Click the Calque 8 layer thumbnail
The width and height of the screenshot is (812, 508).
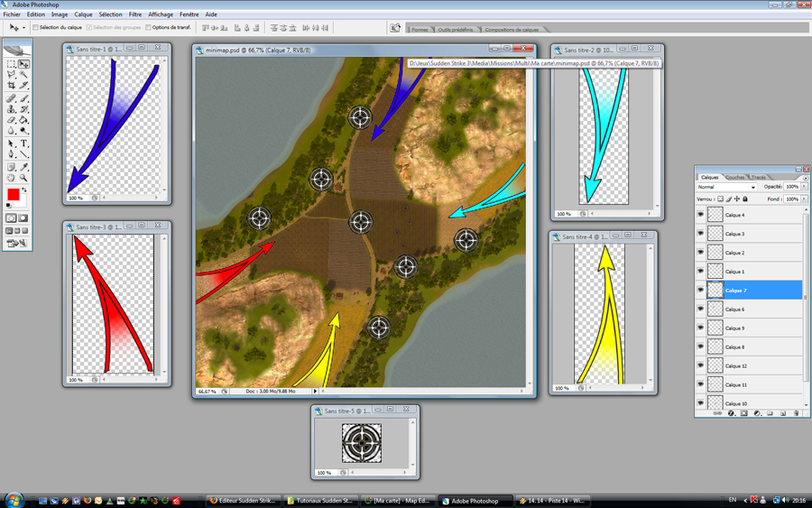point(715,347)
